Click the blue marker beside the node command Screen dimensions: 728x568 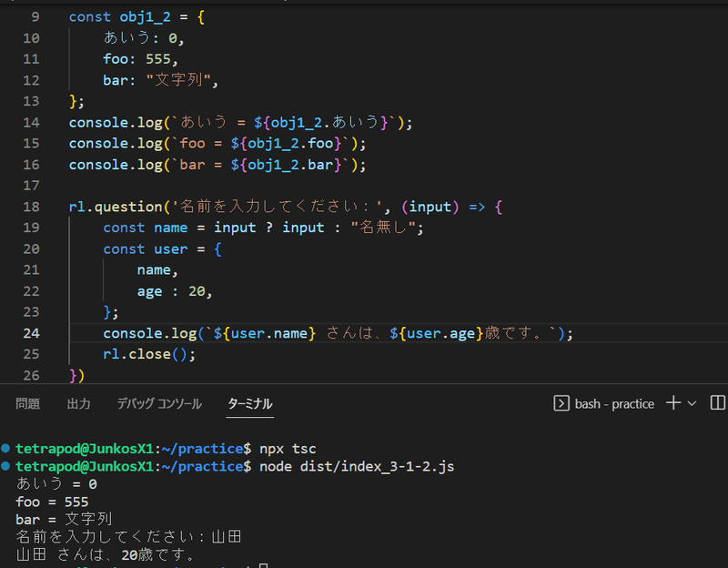[7, 466]
